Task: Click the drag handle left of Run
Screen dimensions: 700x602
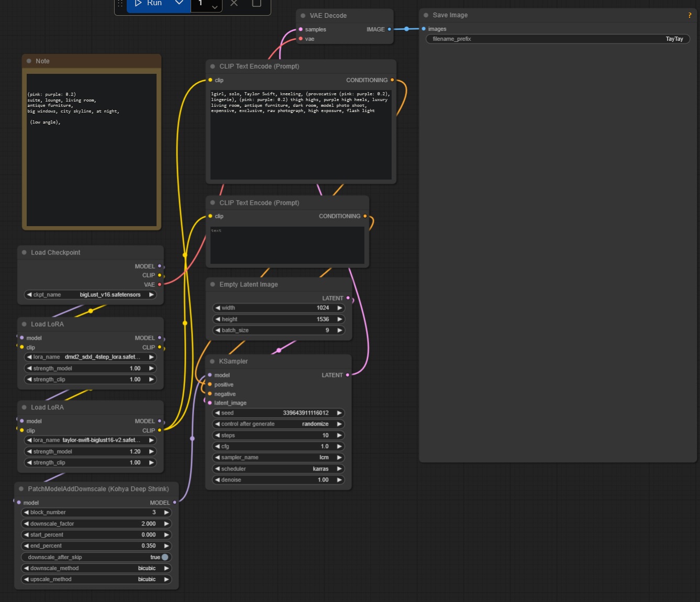Action: [x=120, y=3]
